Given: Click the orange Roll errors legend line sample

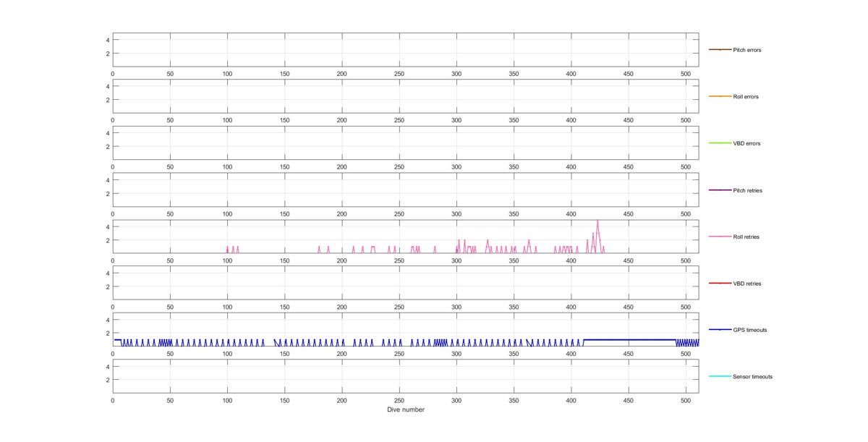Looking at the screenshot, I should tap(720, 96).
